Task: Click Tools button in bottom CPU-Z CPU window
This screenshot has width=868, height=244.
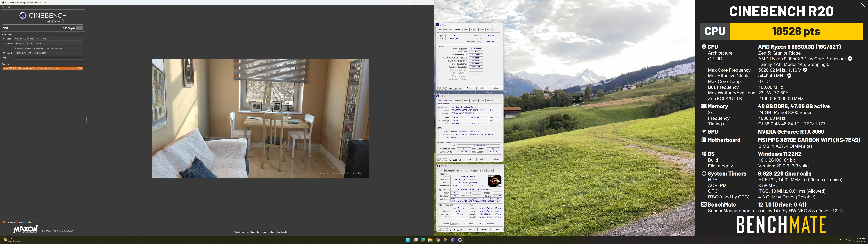Action: [x=470, y=229]
